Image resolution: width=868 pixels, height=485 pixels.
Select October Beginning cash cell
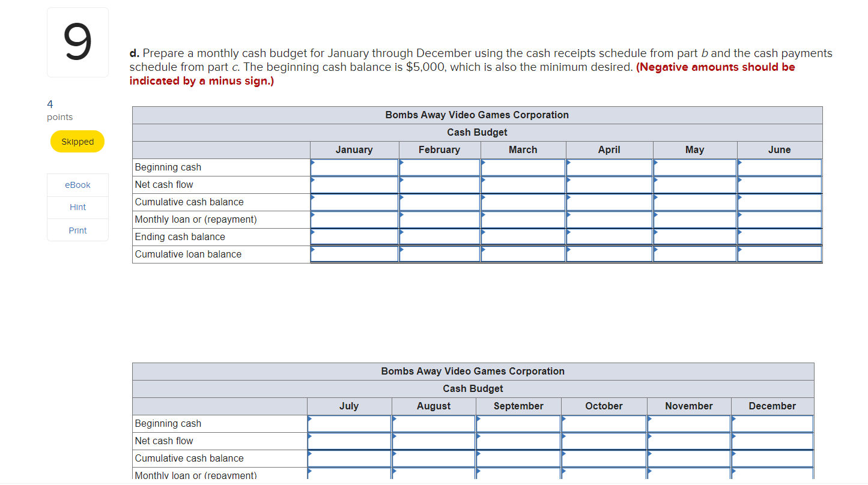point(604,424)
